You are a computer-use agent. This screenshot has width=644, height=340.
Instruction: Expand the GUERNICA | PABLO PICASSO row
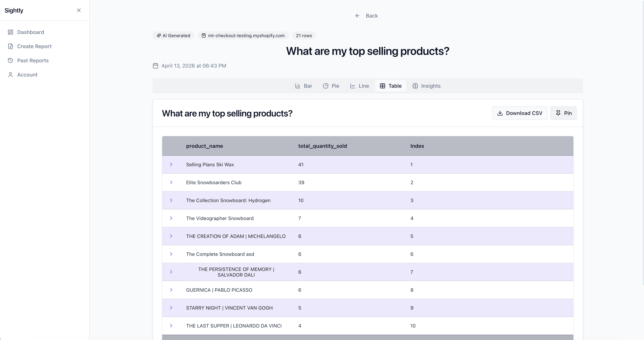click(171, 290)
